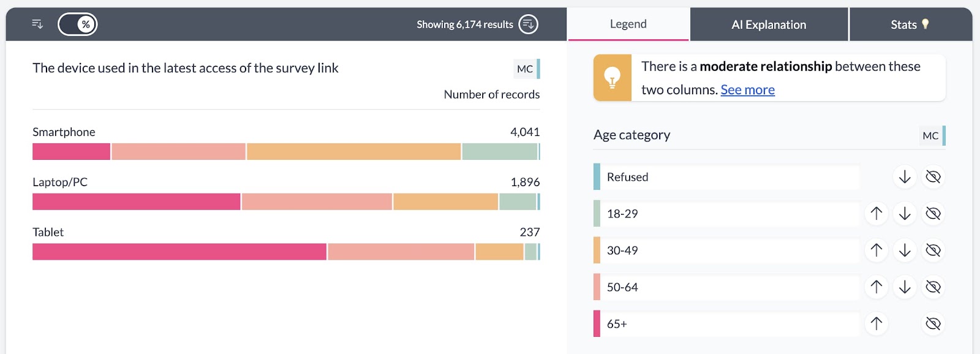
Task: Open the AI Explanation tab
Action: tap(769, 24)
